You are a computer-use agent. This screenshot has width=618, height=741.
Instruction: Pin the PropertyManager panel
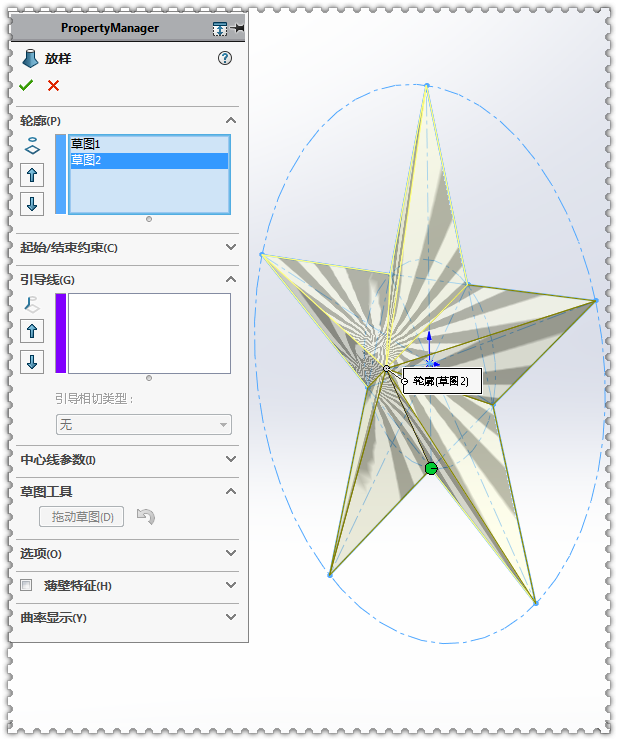point(239,28)
